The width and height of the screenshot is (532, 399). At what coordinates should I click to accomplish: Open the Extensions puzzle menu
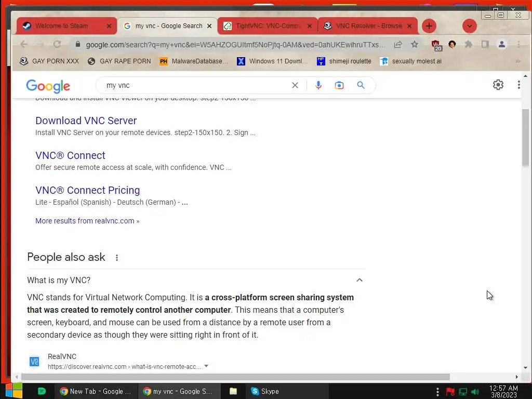(469, 44)
